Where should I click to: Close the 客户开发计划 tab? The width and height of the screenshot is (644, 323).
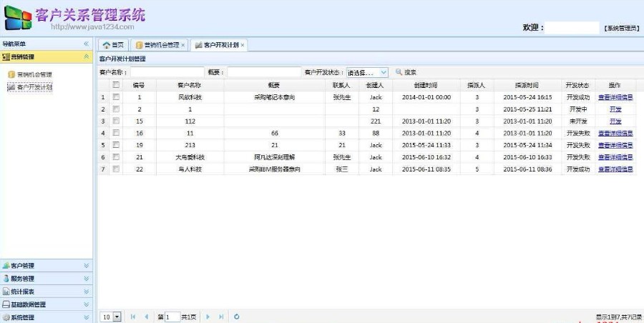(x=243, y=45)
